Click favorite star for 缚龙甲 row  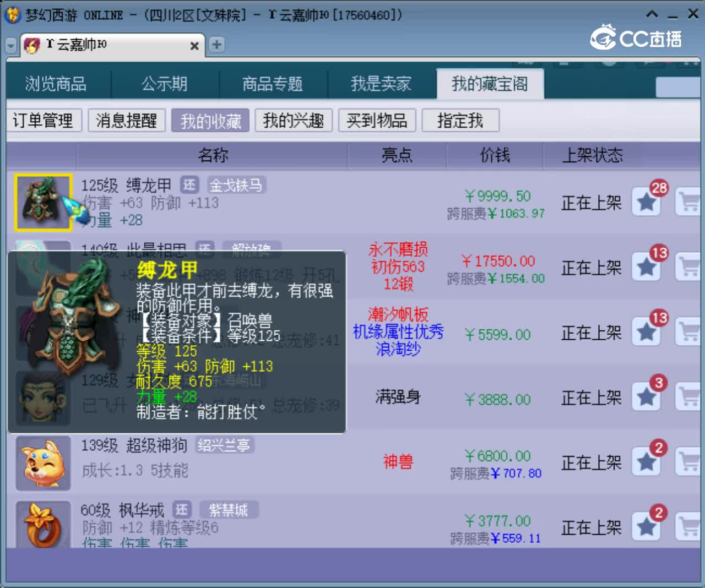click(646, 203)
